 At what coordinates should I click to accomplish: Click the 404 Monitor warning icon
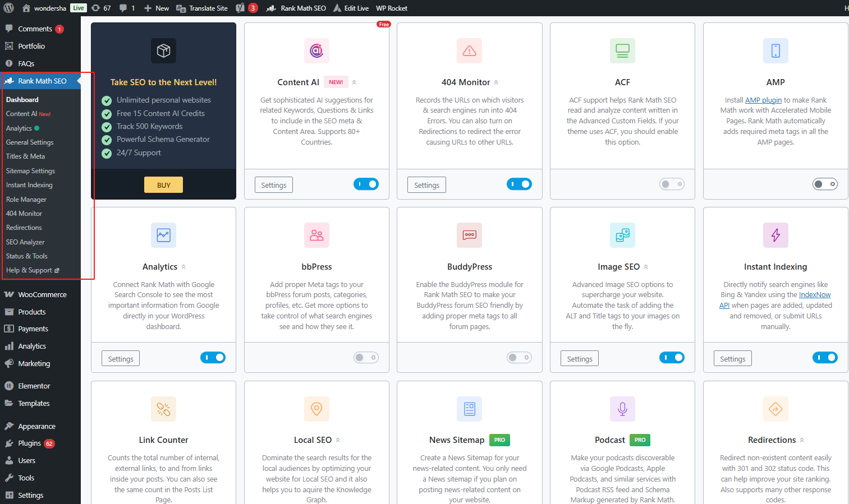click(x=469, y=50)
